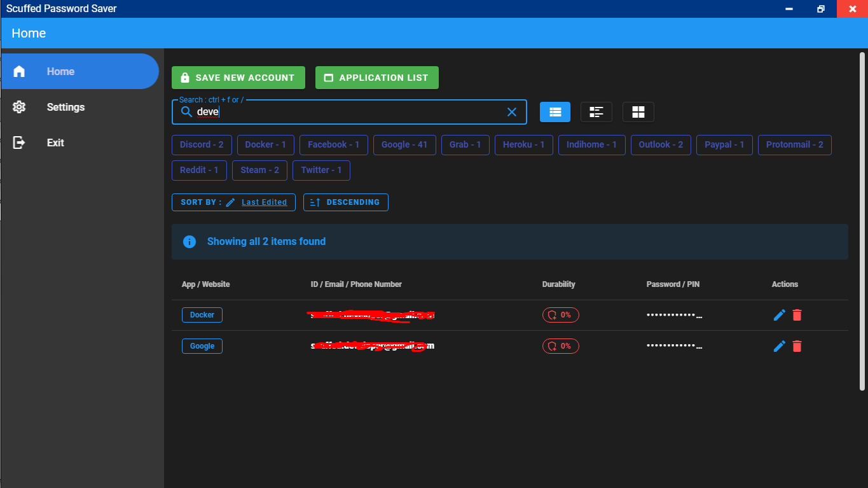The height and width of the screenshot is (488, 868).
Task: Restore down the application window
Action: coord(821,9)
